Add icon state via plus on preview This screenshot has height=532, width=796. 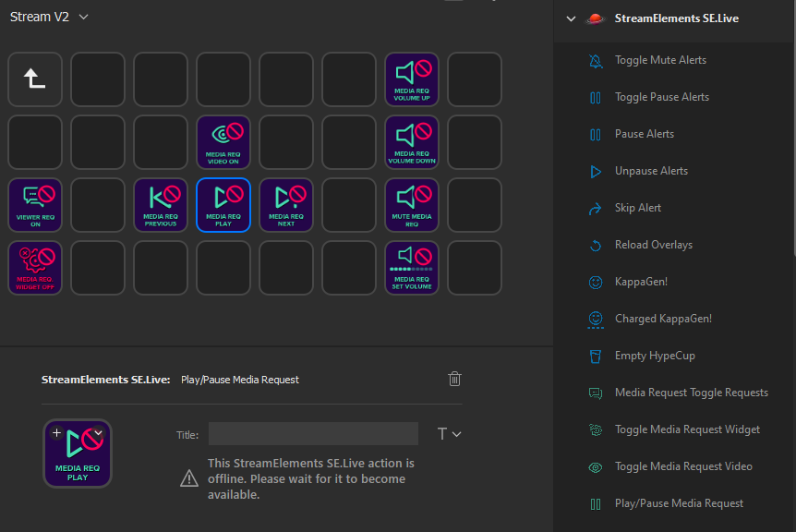(57, 432)
